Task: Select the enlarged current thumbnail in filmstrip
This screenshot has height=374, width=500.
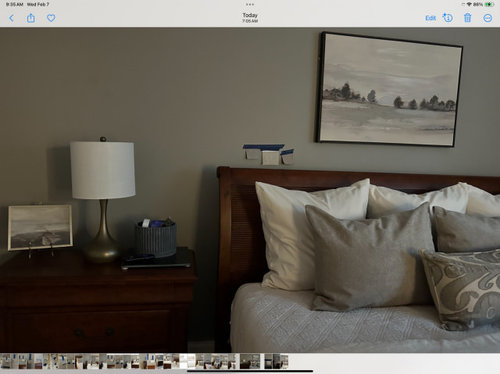Action: 250,361
